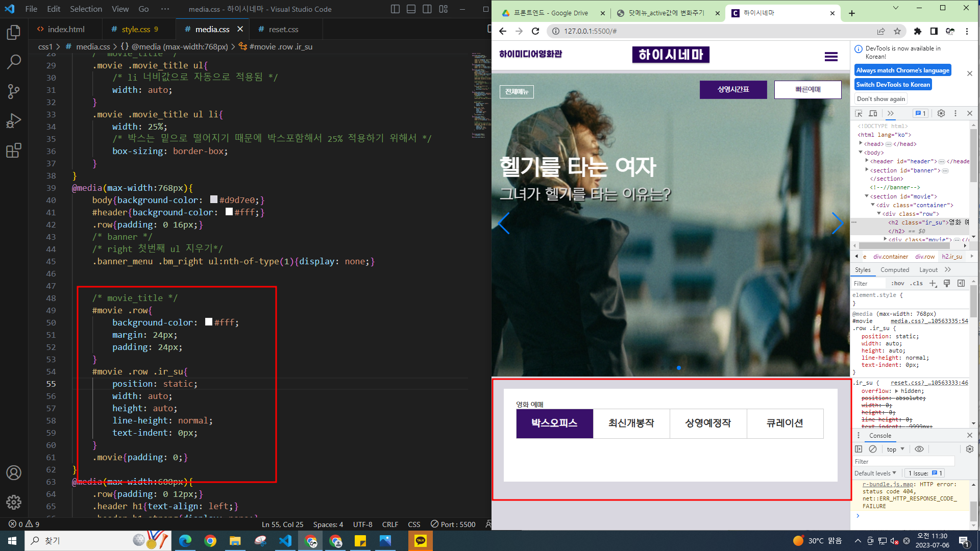
Task: Open the Source Control view
Action: coord(14,91)
